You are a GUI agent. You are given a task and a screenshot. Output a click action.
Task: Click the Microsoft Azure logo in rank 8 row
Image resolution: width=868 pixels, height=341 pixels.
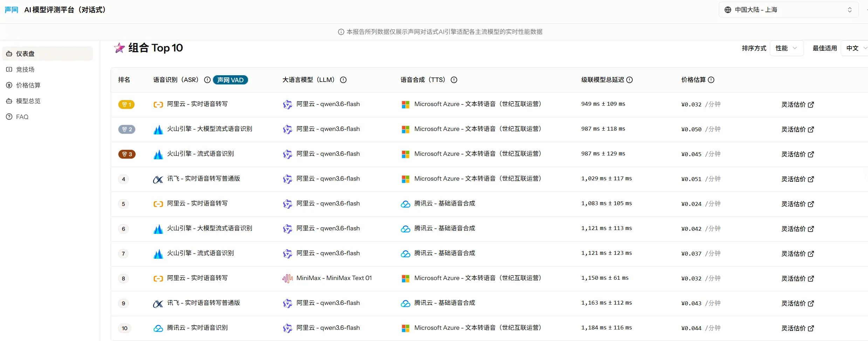406,278
